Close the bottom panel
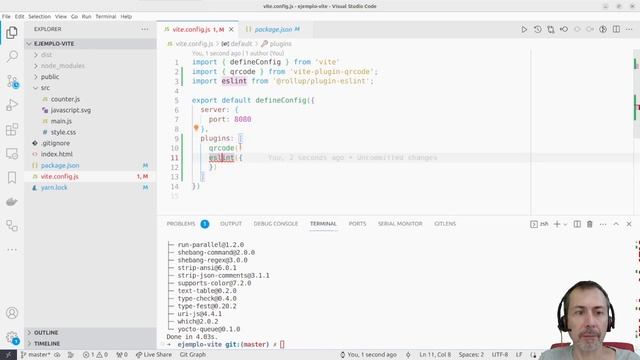 pyautogui.click(x=629, y=224)
